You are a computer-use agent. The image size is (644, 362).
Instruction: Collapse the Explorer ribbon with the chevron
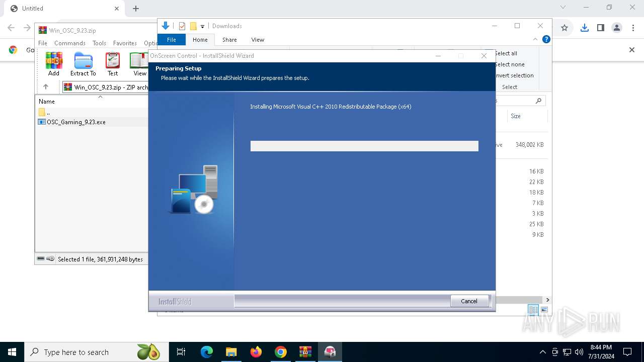(535, 39)
